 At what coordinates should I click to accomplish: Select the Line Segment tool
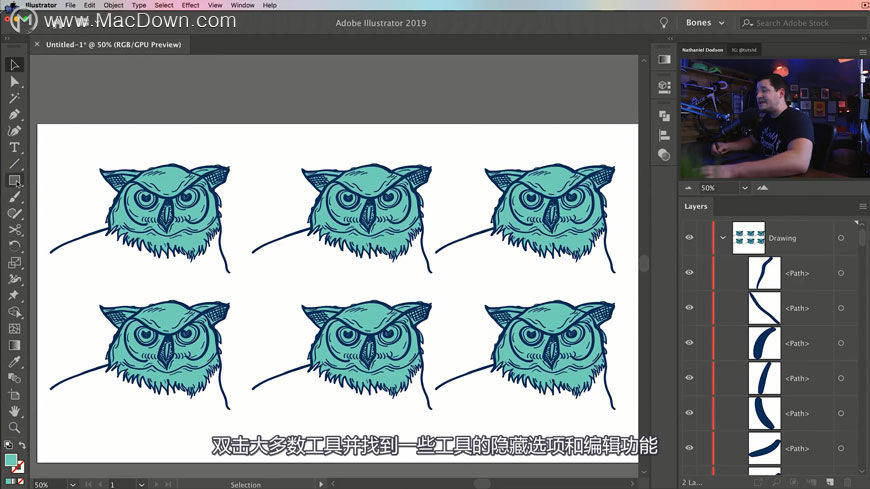click(14, 164)
